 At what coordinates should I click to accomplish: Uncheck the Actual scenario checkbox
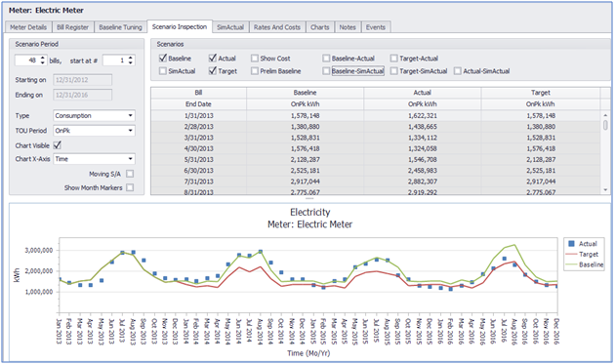tap(213, 58)
